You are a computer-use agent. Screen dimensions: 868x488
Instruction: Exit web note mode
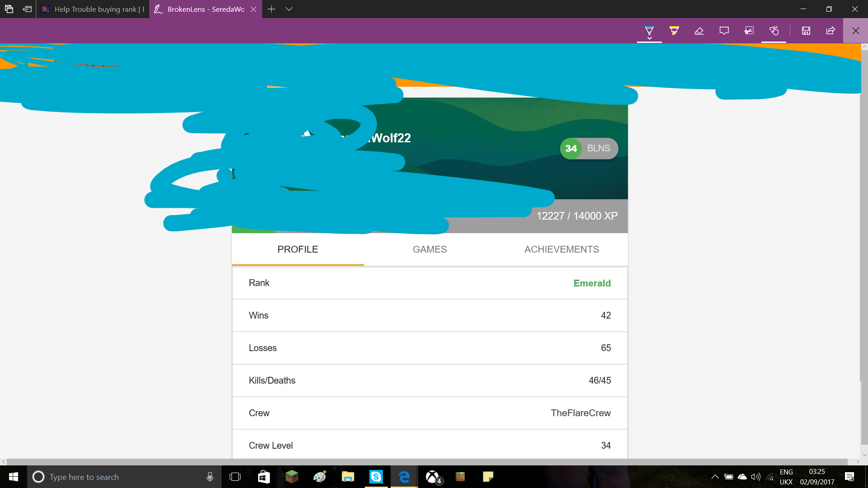[x=855, y=31]
